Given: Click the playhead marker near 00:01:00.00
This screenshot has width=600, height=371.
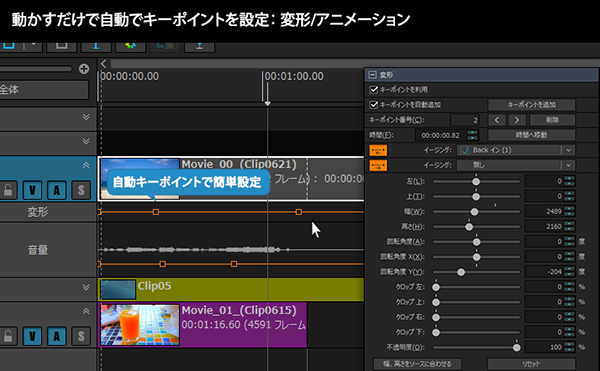Looking at the screenshot, I should pos(267,103).
